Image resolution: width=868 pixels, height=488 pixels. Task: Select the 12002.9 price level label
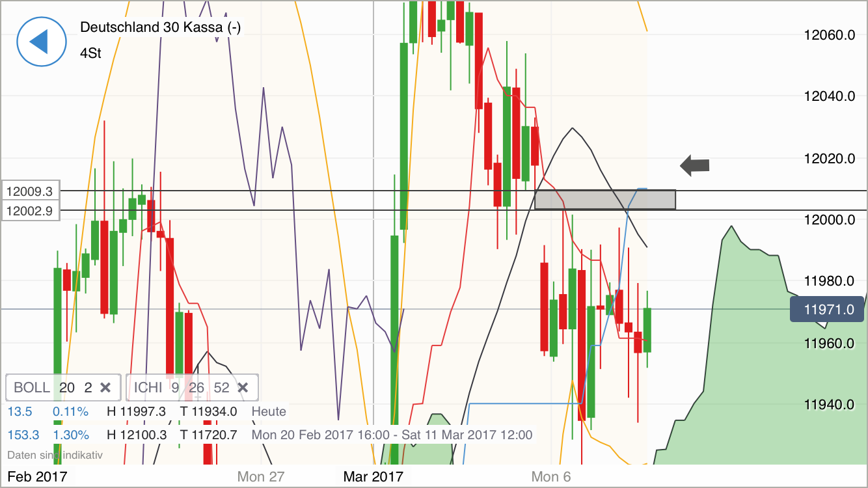29,210
